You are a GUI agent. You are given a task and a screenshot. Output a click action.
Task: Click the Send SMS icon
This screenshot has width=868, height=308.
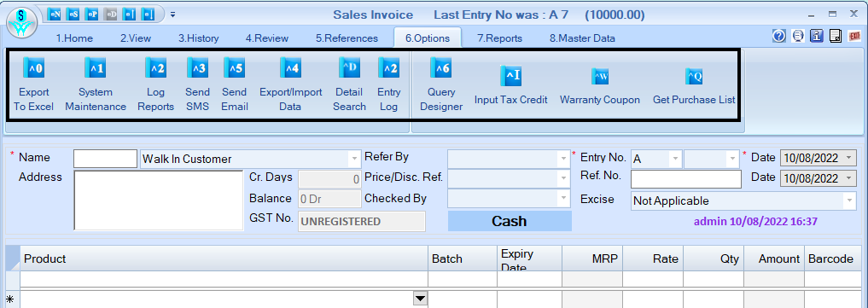[197, 68]
